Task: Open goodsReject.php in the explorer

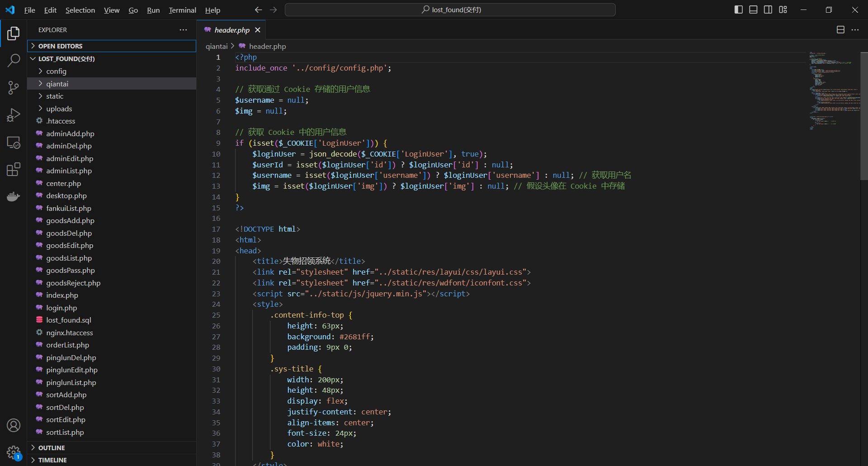Action: [112, 283]
